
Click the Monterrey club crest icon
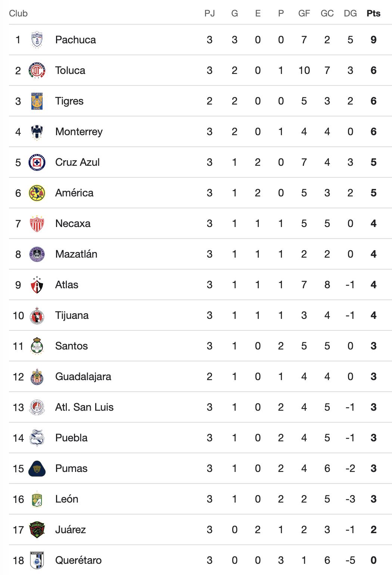tap(37, 132)
